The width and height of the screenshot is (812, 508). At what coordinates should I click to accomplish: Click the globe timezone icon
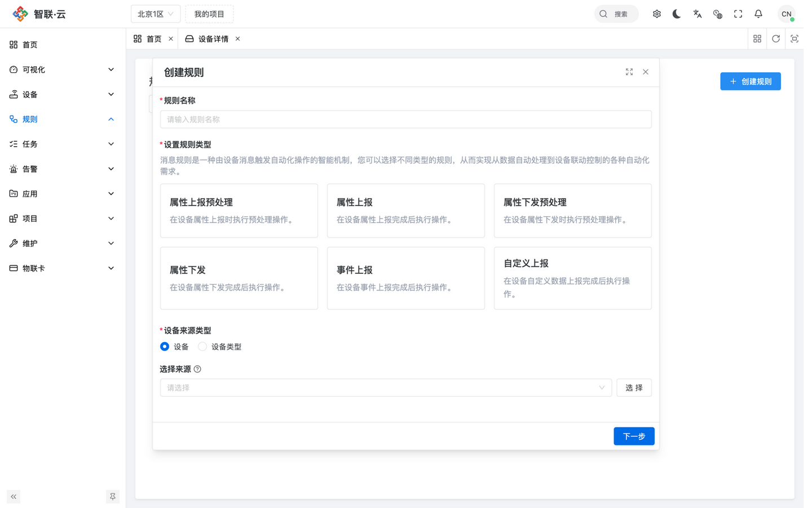coord(718,14)
